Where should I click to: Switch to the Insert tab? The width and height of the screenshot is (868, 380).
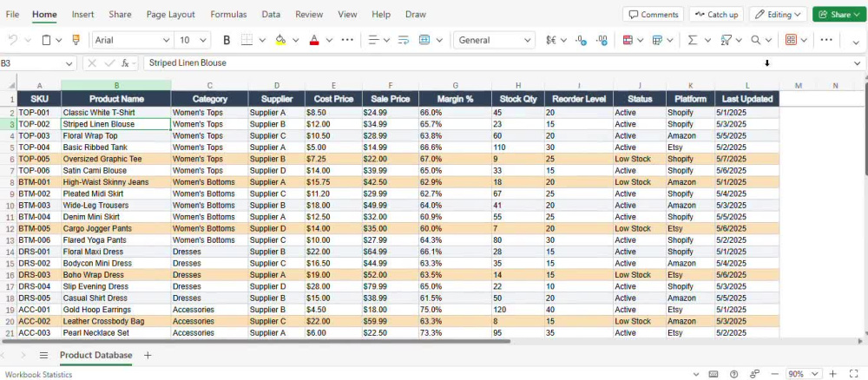[83, 15]
